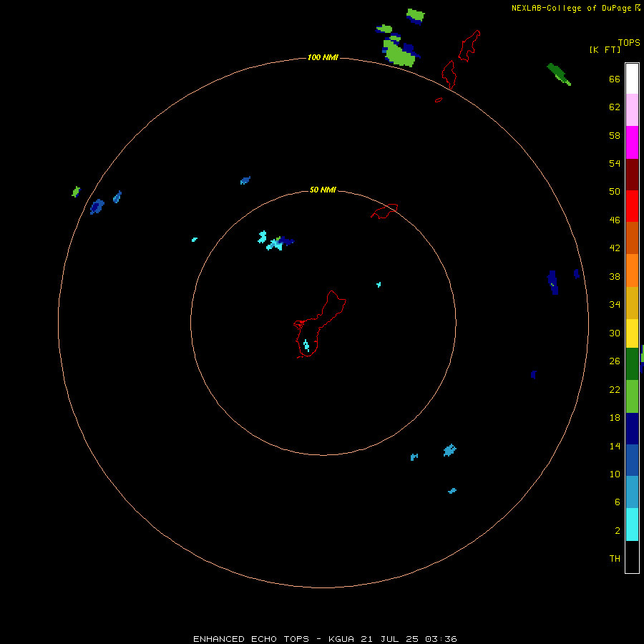Pick the bright yellow legend swatch

click(632, 333)
